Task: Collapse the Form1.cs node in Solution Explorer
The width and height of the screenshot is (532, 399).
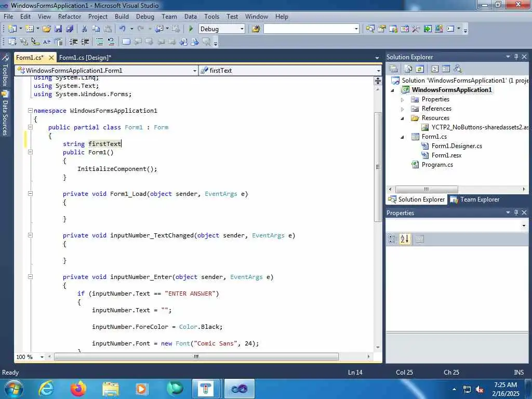Action: click(403, 137)
